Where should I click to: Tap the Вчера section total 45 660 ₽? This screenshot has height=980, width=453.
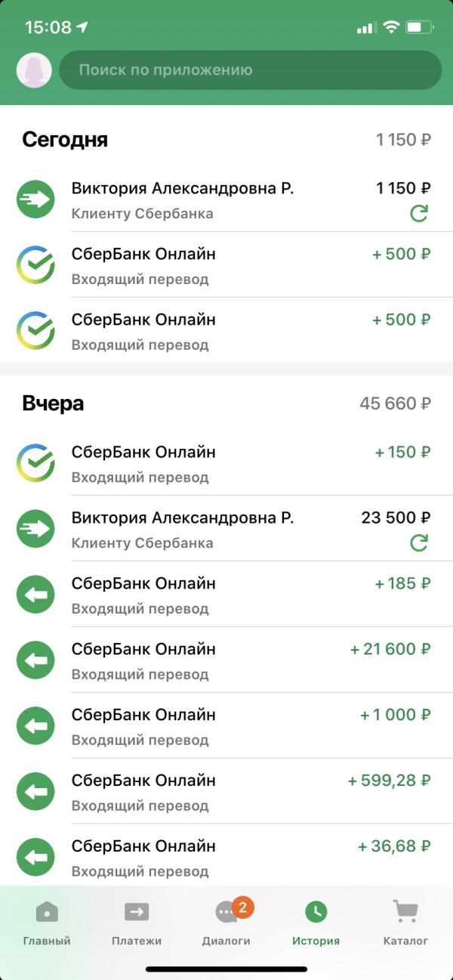[395, 403]
